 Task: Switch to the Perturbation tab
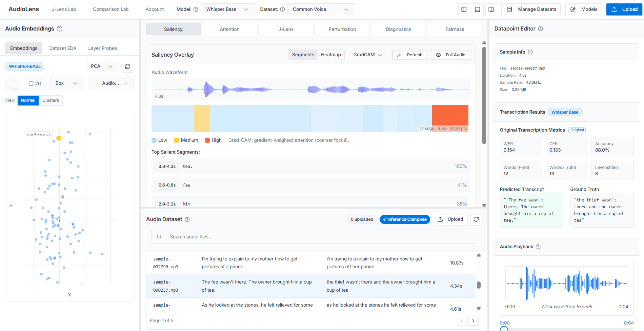tap(342, 30)
